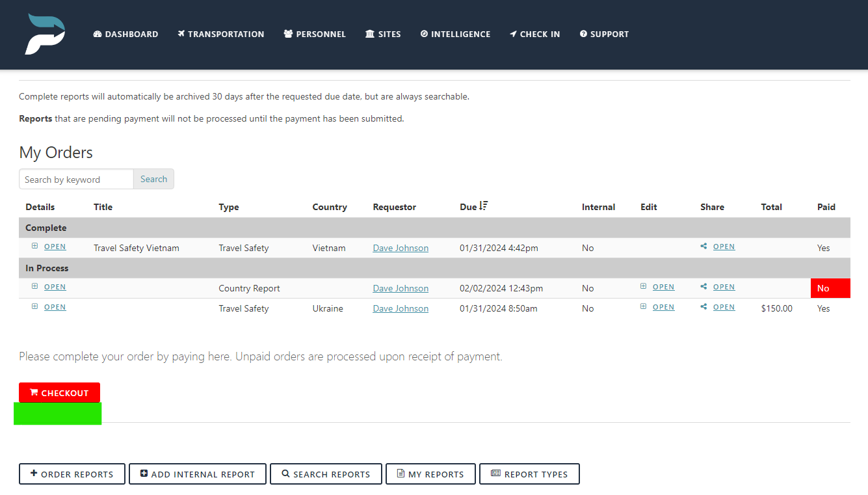Click the Personnel people icon

[288, 34]
